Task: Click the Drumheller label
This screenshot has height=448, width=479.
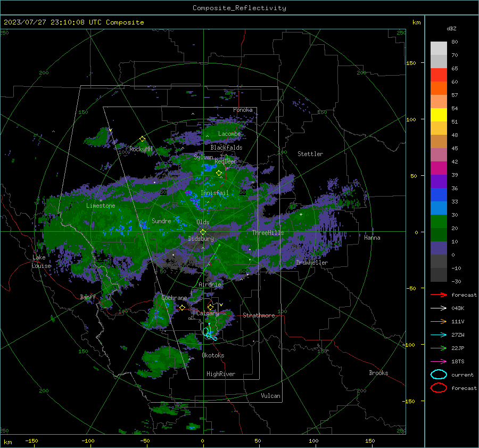Action: [312, 263]
